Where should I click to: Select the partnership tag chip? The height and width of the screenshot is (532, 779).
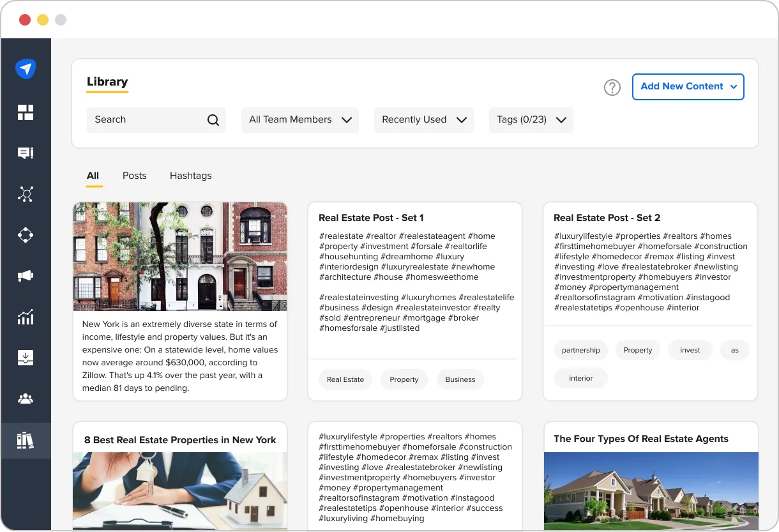pos(581,350)
